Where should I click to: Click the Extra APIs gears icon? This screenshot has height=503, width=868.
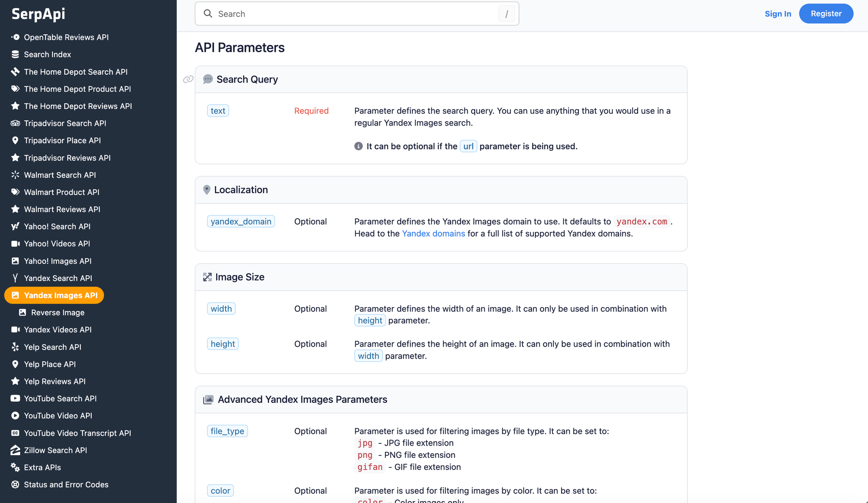click(15, 467)
